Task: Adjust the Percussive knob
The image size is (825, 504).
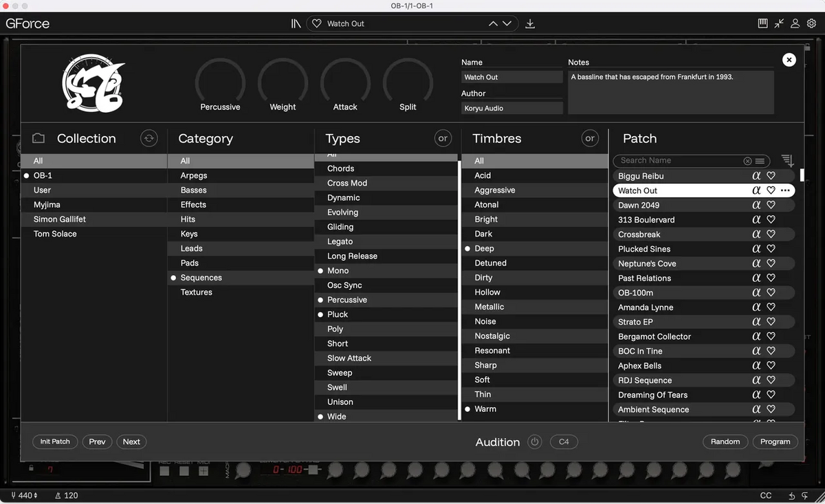Action: tap(220, 82)
